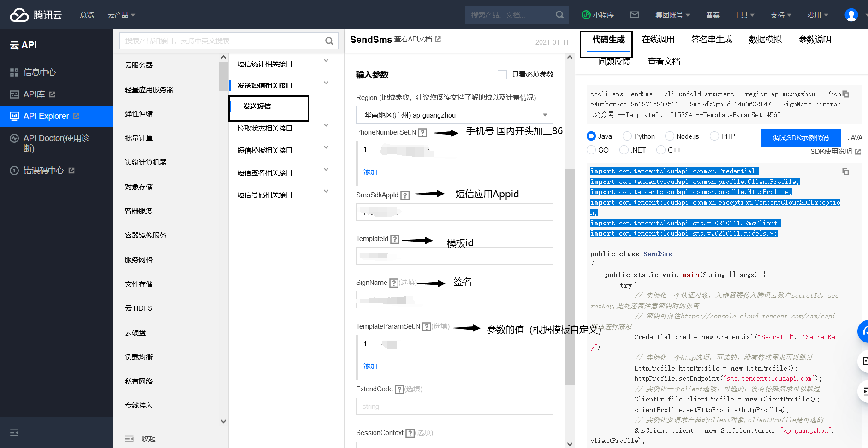Select PHP language radio button
The height and width of the screenshot is (448, 868).
pos(714,136)
